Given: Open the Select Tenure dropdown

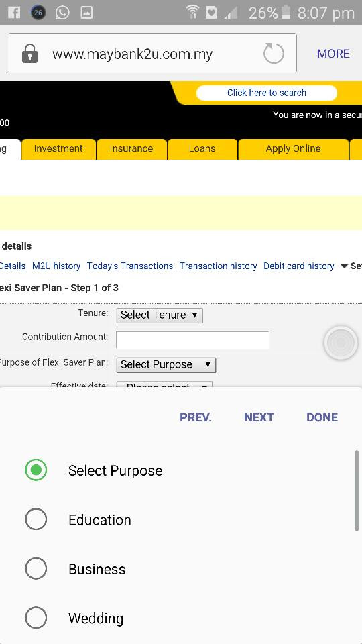Looking at the screenshot, I should point(160,315).
